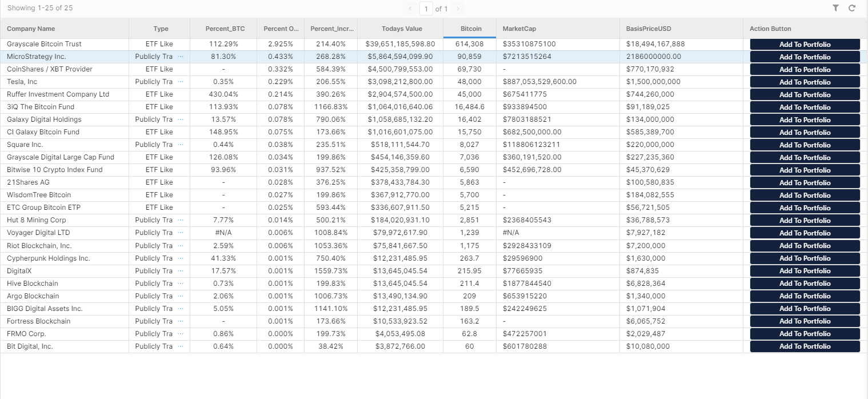Go to the next page arrow
The height and width of the screenshot is (399, 868).
(458, 9)
